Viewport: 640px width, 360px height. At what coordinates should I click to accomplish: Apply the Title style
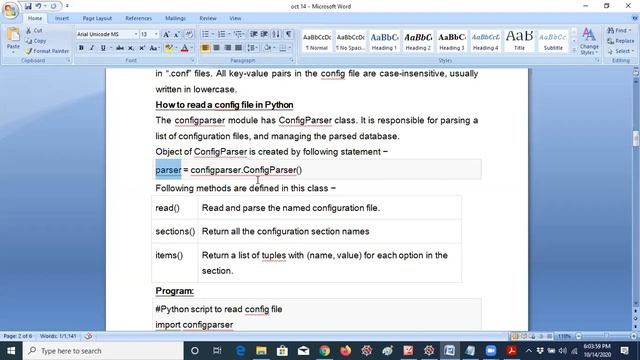(519, 41)
